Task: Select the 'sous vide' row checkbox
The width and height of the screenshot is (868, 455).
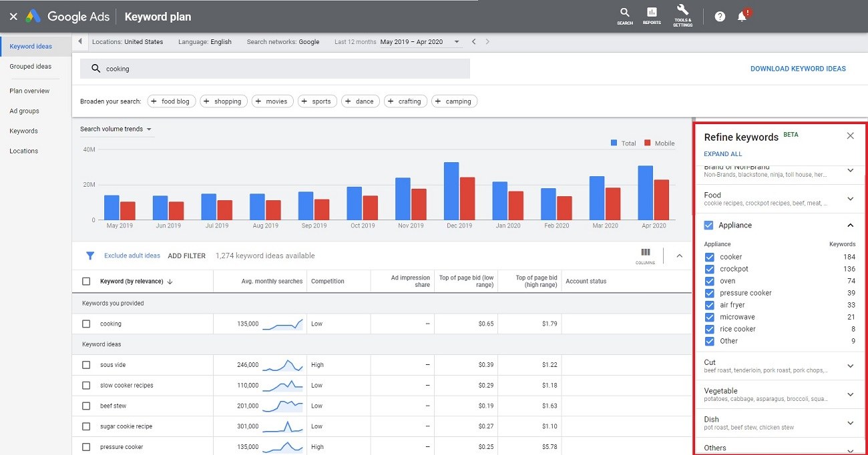Action: coord(86,365)
